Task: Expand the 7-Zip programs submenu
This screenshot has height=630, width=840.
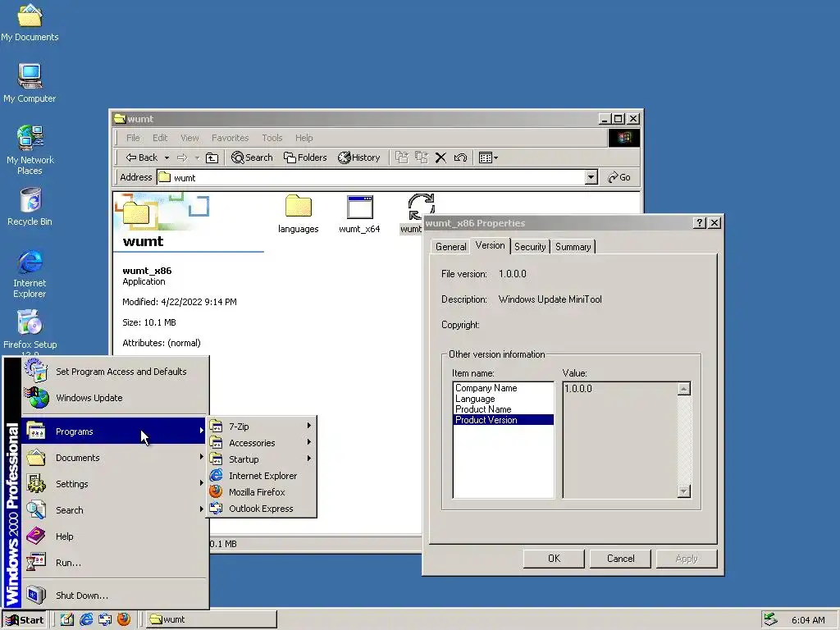Action: [x=262, y=427]
